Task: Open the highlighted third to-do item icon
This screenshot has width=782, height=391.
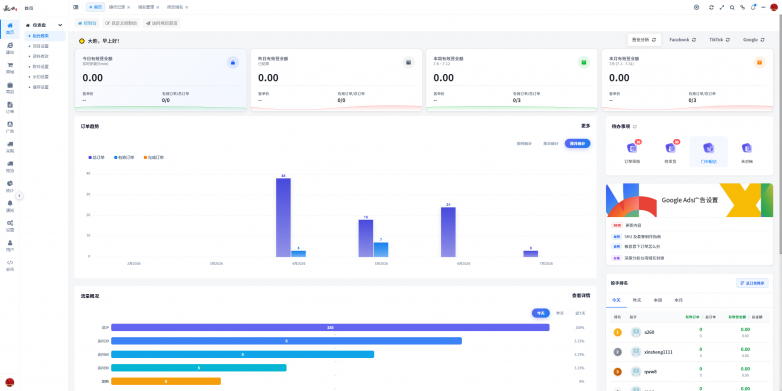Action: pos(709,148)
